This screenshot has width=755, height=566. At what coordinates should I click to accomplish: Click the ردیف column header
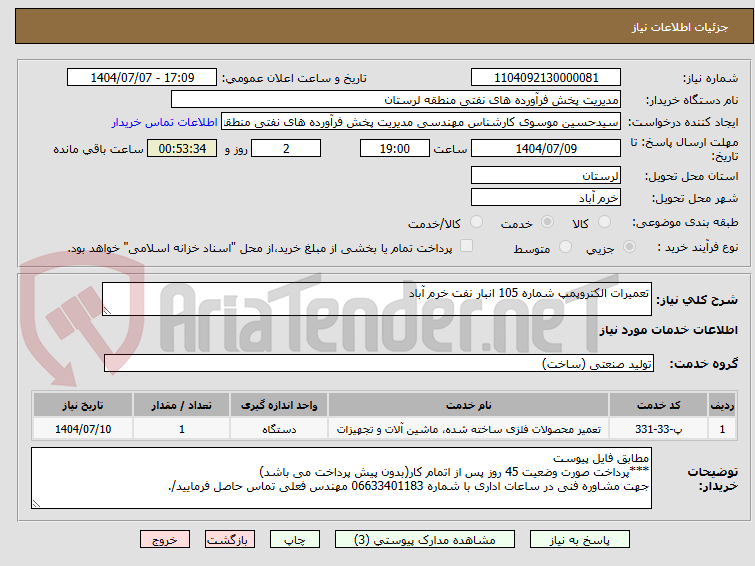722,405
